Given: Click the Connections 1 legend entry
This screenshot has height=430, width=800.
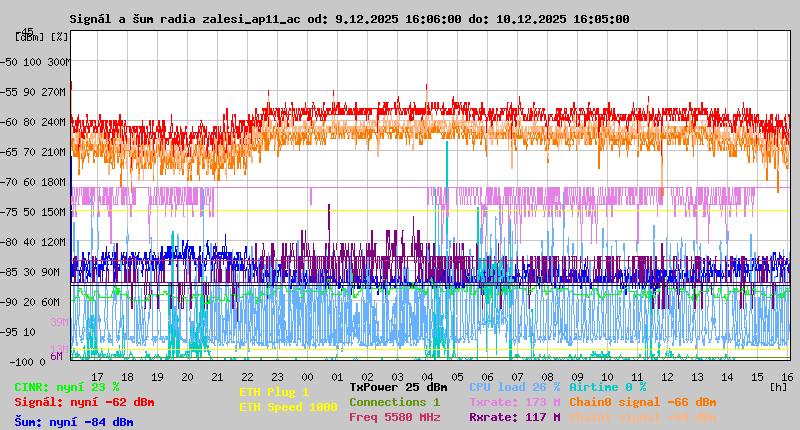Looking at the screenshot, I should pos(394,402).
